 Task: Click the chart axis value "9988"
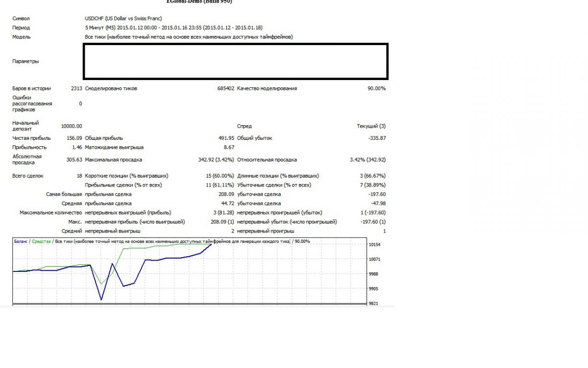tap(373, 274)
